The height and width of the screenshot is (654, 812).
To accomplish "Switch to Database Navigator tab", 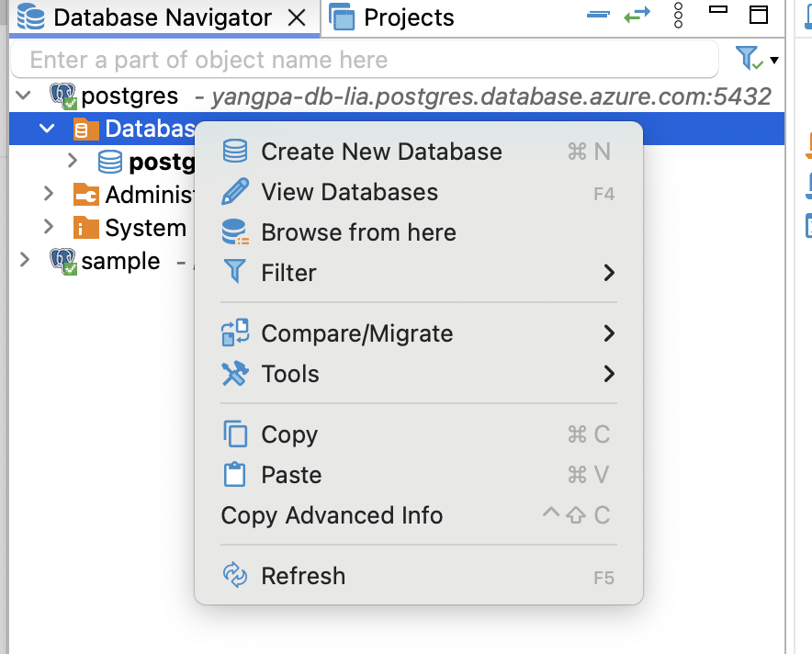I will click(x=164, y=18).
